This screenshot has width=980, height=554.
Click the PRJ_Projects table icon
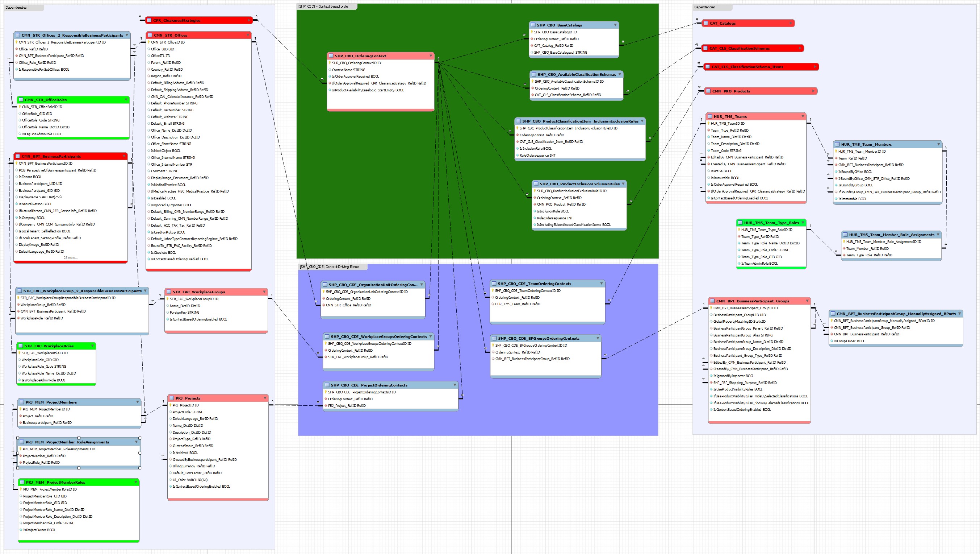pos(172,398)
